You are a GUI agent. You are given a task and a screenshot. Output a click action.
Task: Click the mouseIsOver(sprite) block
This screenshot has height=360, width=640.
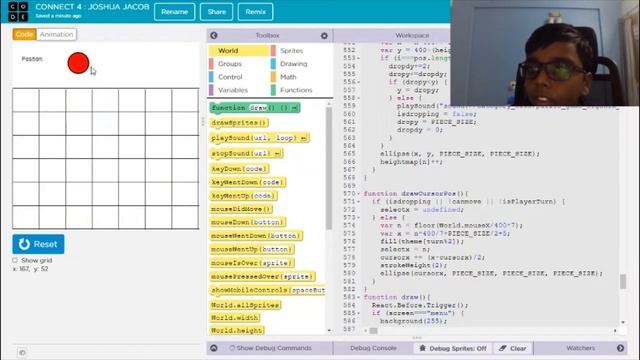pos(252,263)
